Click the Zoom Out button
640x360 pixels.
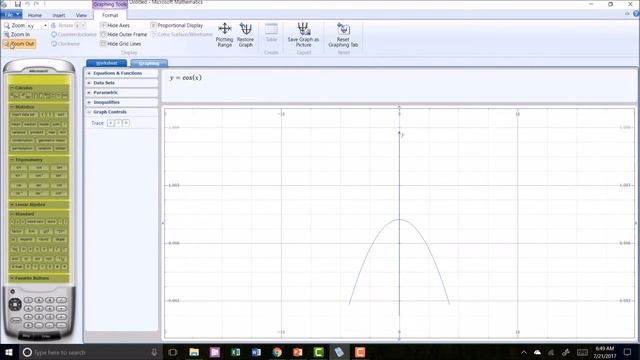tap(19, 44)
